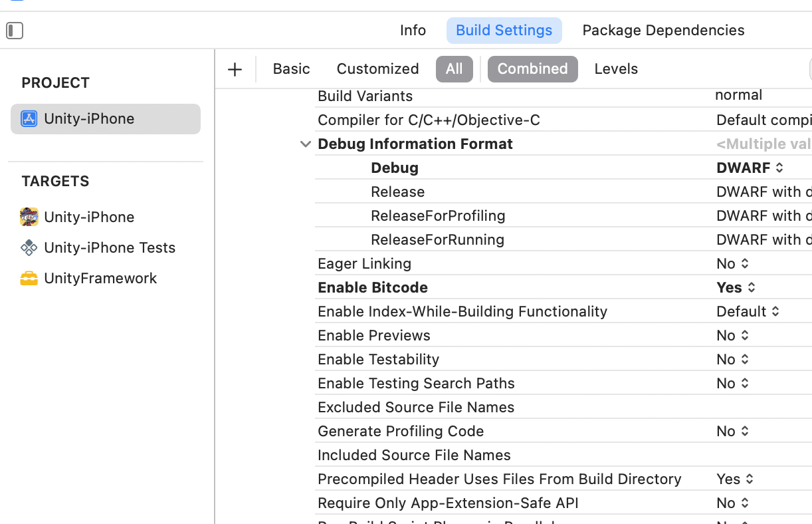Select Eager Linking setting label
812x524 pixels.
[364, 263]
